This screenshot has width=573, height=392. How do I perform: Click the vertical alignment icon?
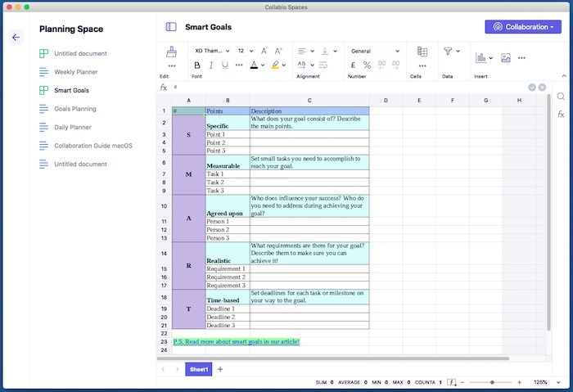coord(324,51)
